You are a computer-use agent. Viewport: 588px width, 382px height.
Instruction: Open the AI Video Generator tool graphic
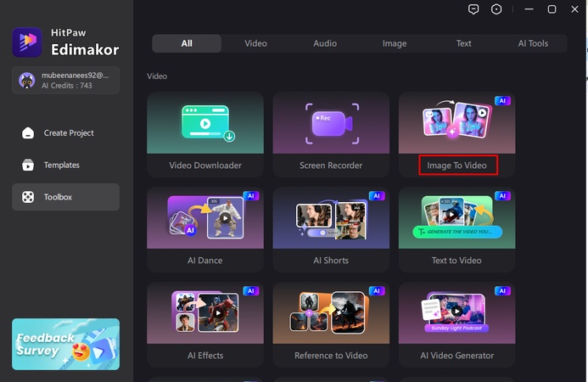456,313
